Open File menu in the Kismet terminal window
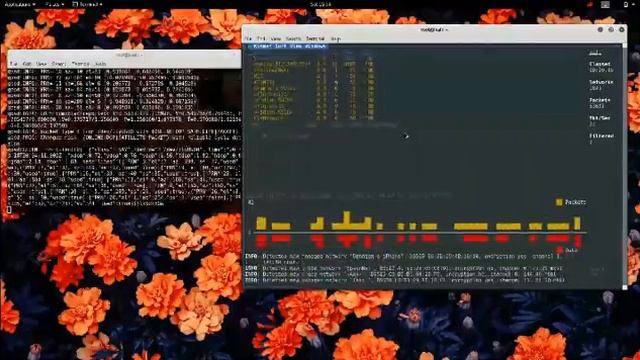 [x=248, y=39]
